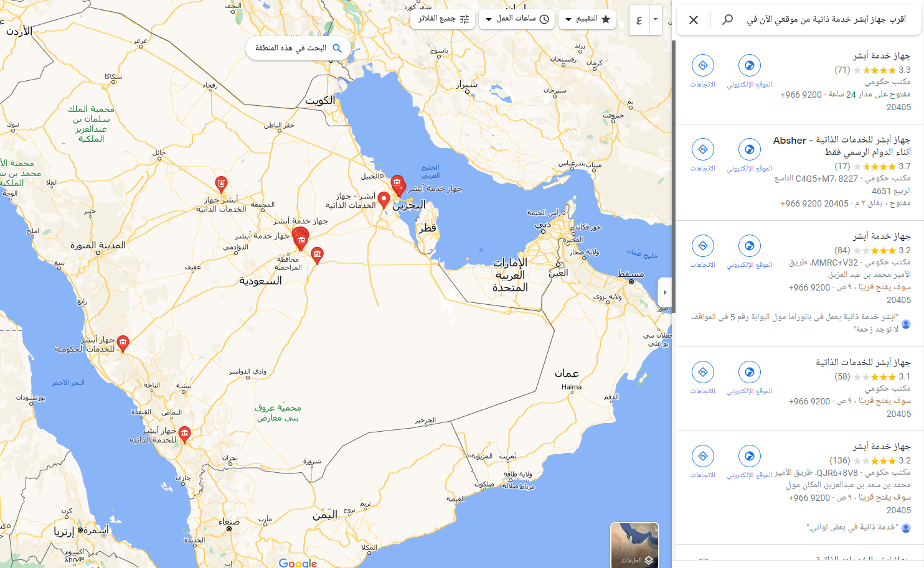Click the Google logo on the map
924x568 pixels.
(298, 562)
